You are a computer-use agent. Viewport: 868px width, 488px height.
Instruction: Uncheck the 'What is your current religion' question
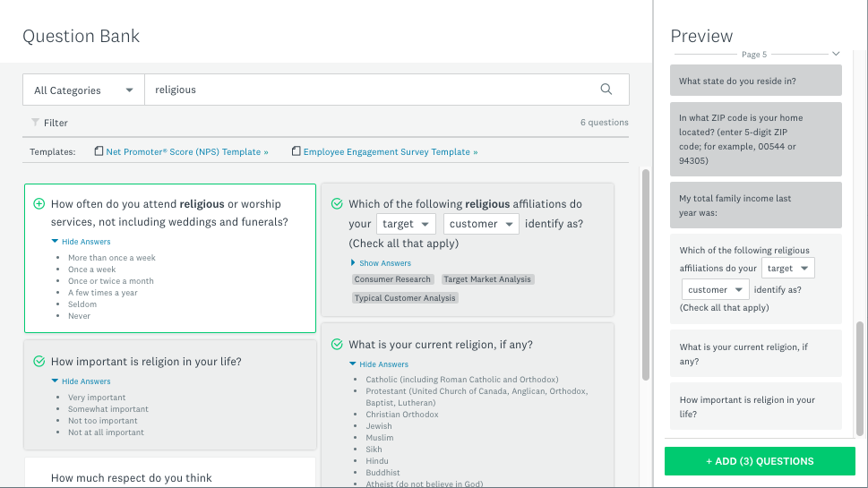[337, 345]
